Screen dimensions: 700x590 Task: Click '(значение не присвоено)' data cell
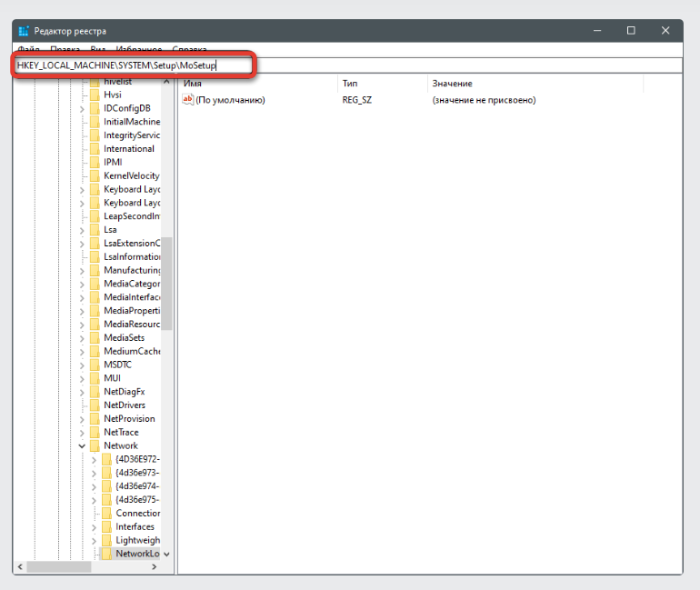[484, 100]
